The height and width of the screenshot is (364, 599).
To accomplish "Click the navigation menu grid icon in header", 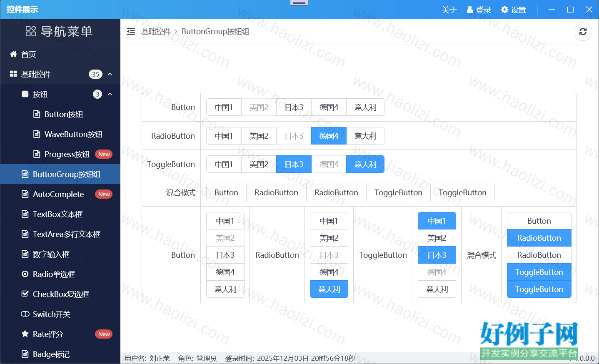I will pyautogui.click(x=31, y=31).
